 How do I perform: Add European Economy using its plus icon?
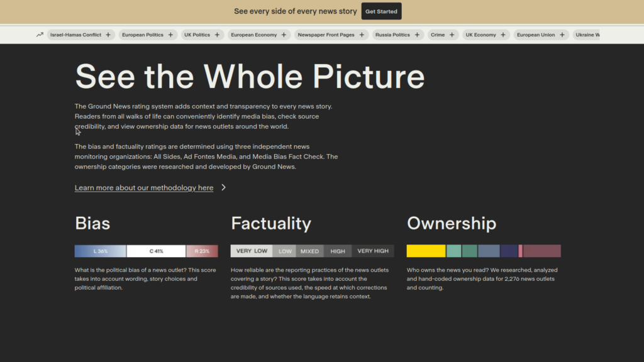(284, 35)
